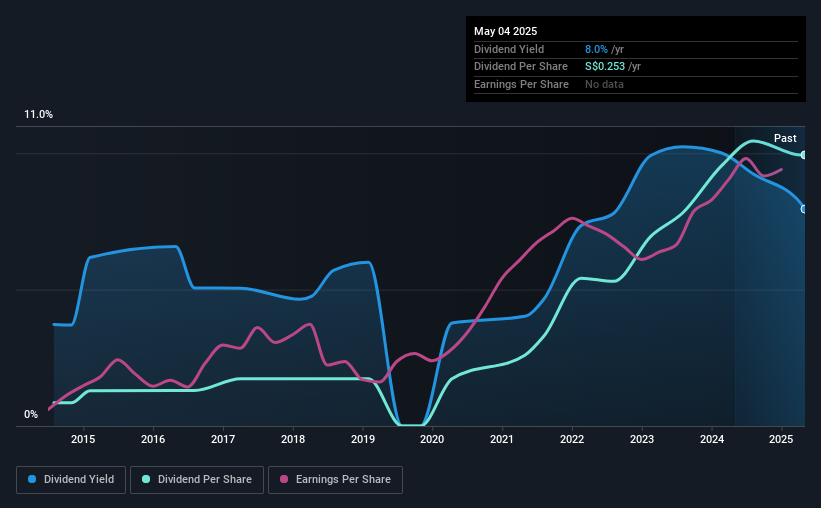821x508 pixels.
Task: Click the 2024 x-axis label
Action: (x=712, y=439)
